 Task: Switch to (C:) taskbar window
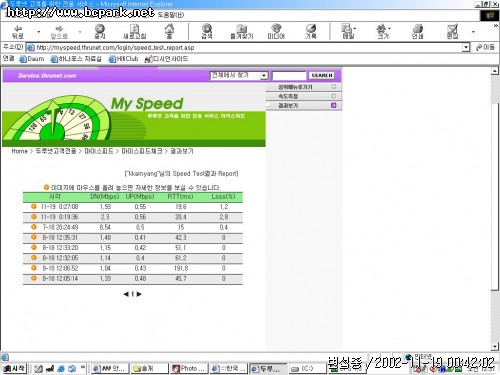tap(307, 368)
